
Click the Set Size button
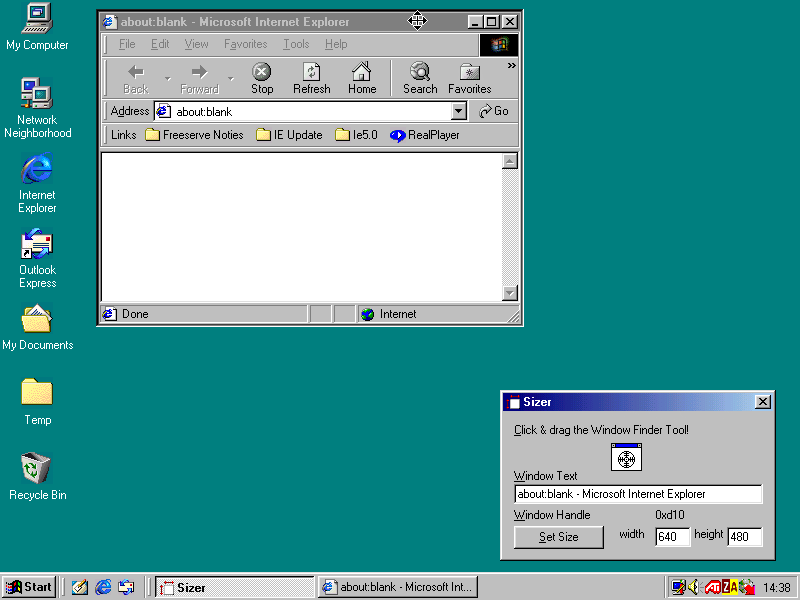point(558,537)
